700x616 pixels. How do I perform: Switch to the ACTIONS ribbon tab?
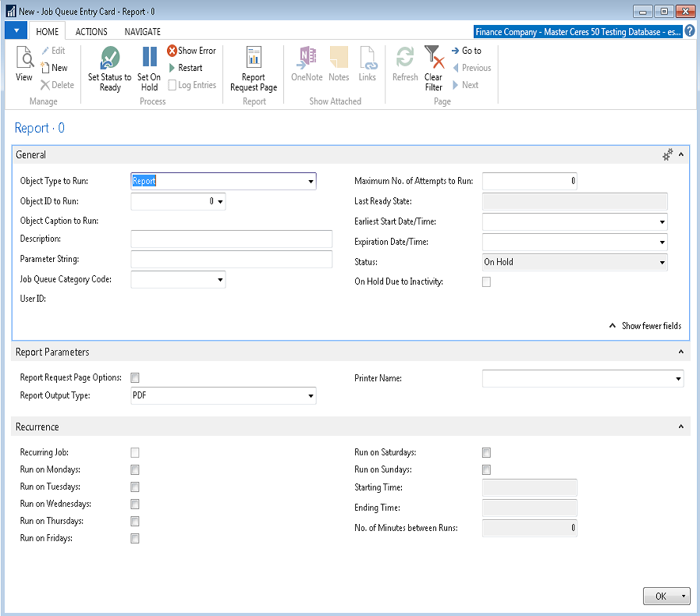pos(91,32)
